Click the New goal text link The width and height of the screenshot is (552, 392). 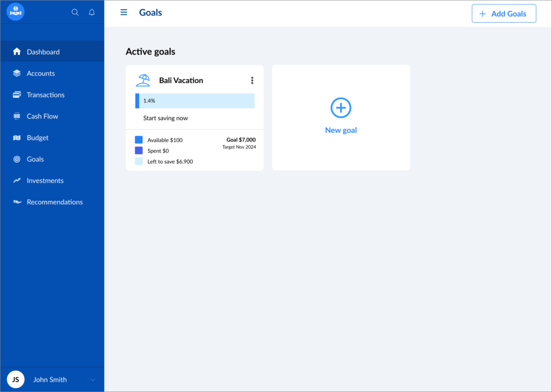pos(341,130)
